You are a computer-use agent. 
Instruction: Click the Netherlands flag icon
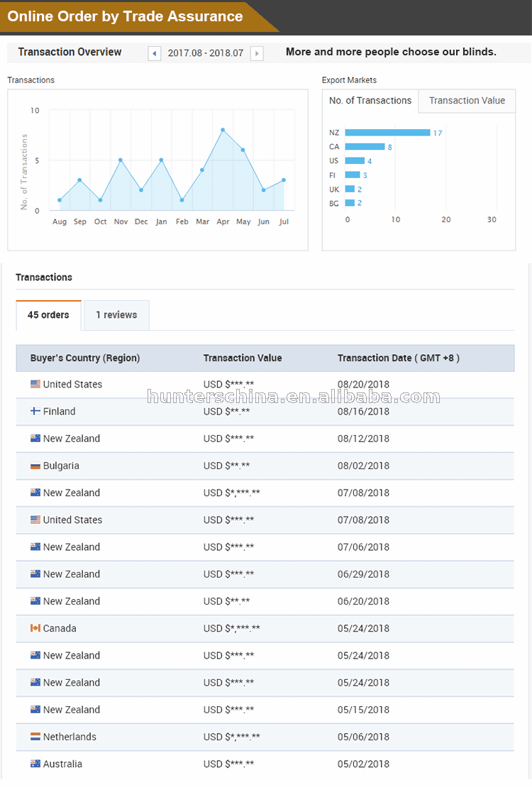[35, 737]
